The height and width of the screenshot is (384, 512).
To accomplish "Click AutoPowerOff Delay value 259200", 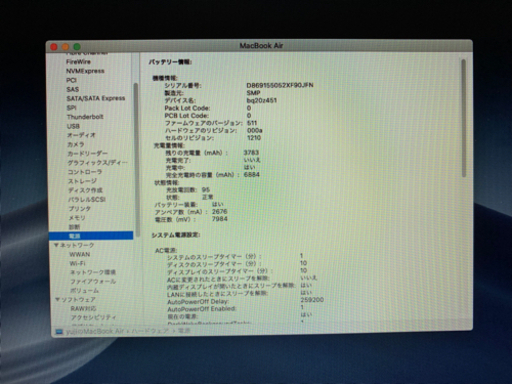I will pyautogui.click(x=312, y=300).
